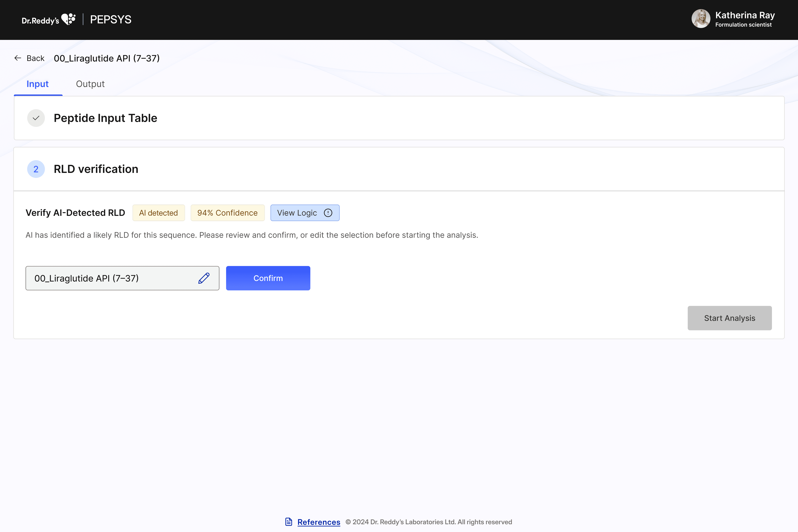Click the References document icon
The image size is (798, 532).
(x=289, y=522)
